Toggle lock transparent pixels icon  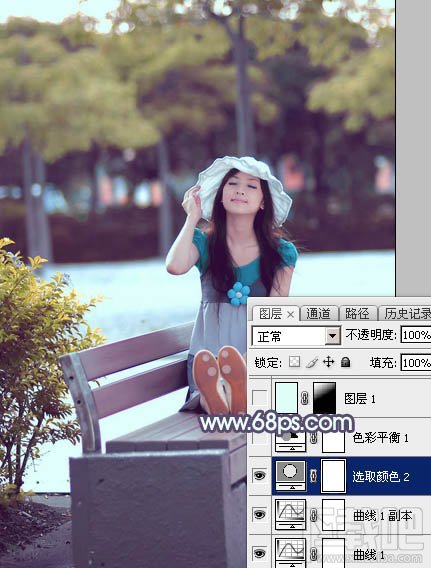[294, 362]
